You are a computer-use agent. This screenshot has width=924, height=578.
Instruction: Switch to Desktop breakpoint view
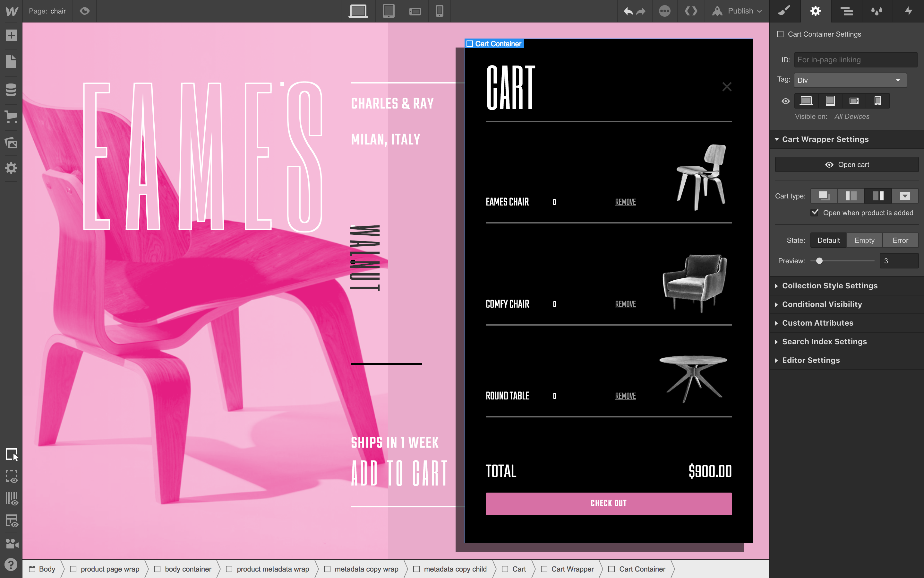[x=358, y=11]
